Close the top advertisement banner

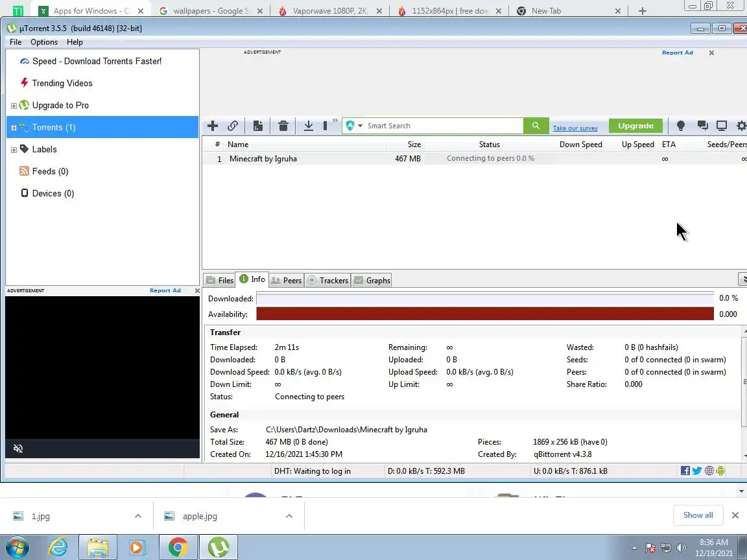[711, 53]
